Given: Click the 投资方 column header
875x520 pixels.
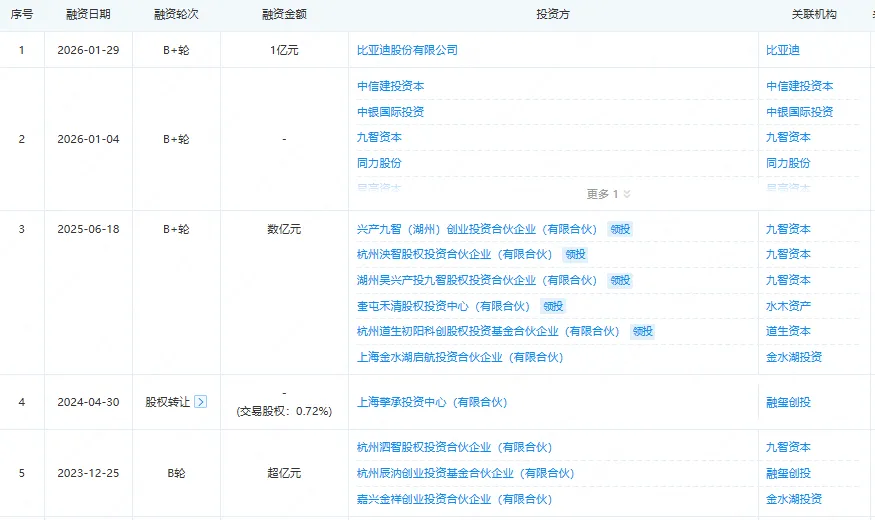Looking at the screenshot, I should tap(553, 15).
